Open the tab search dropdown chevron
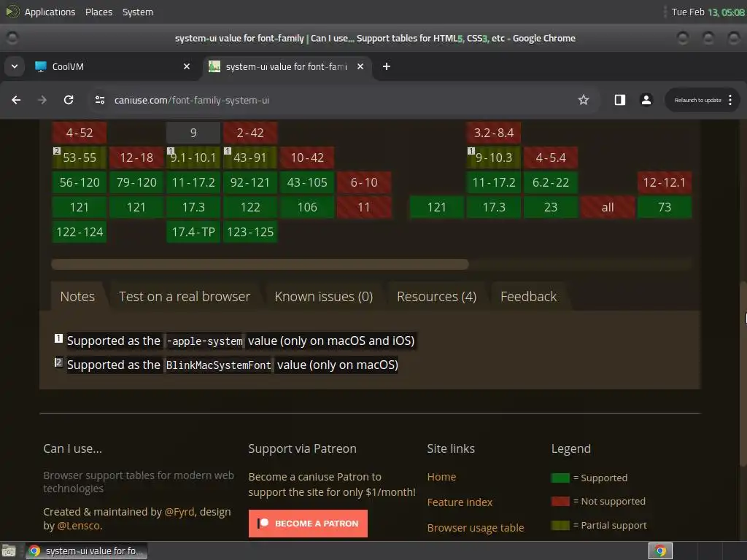 pos(15,66)
